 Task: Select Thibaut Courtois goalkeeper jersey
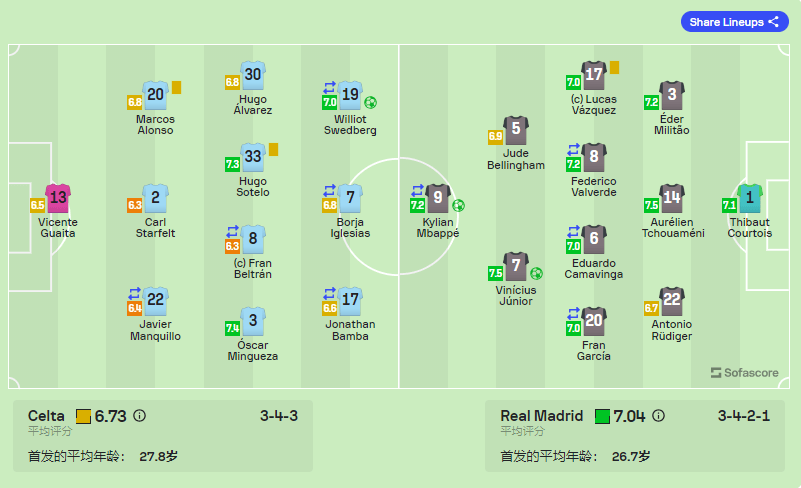[749, 198]
